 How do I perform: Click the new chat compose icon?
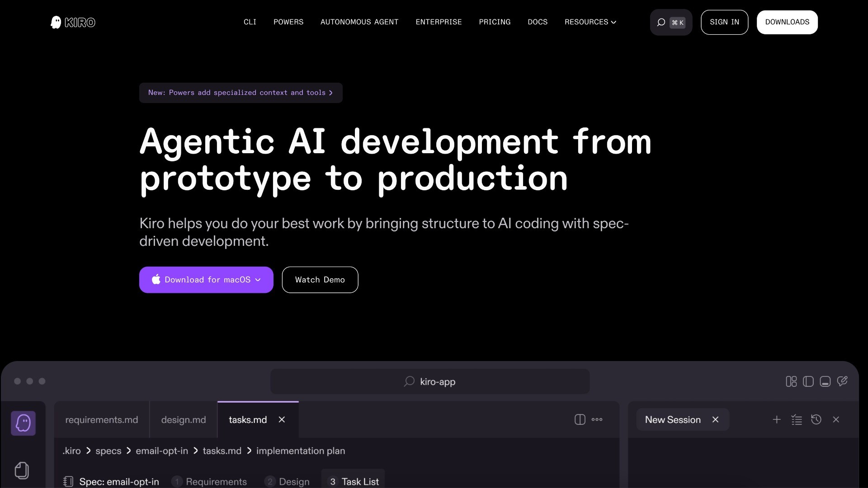coord(842,381)
